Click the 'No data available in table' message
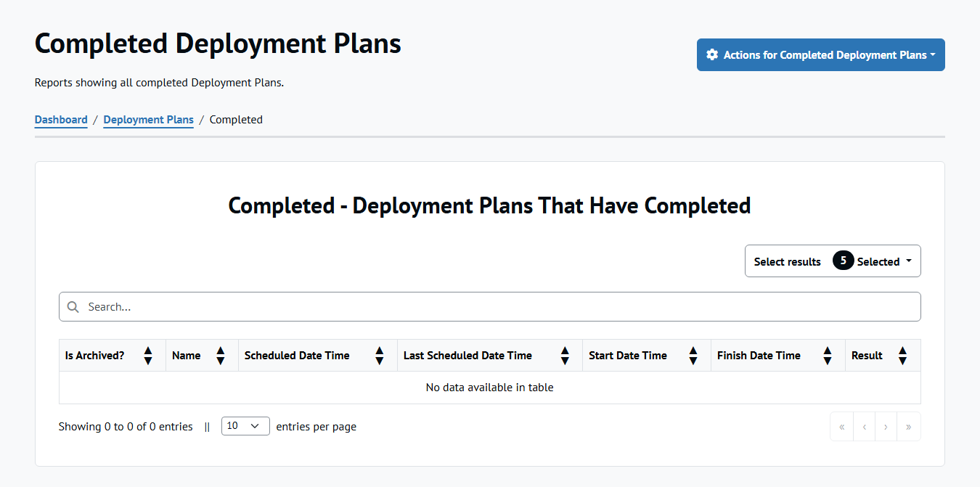 point(490,388)
